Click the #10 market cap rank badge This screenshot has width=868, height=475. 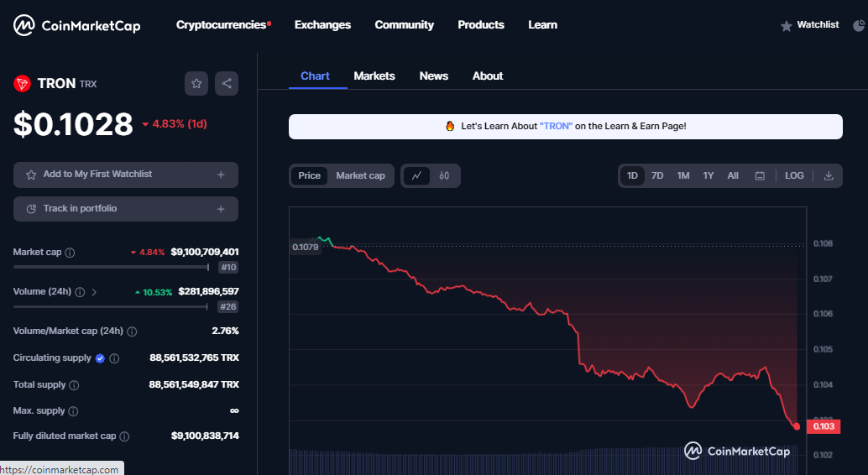click(x=228, y=268)
